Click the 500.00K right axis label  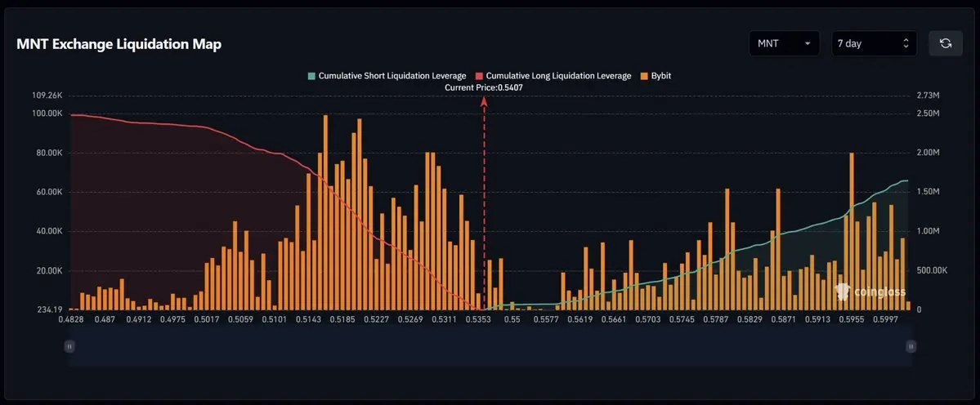(x=932, y=271)
